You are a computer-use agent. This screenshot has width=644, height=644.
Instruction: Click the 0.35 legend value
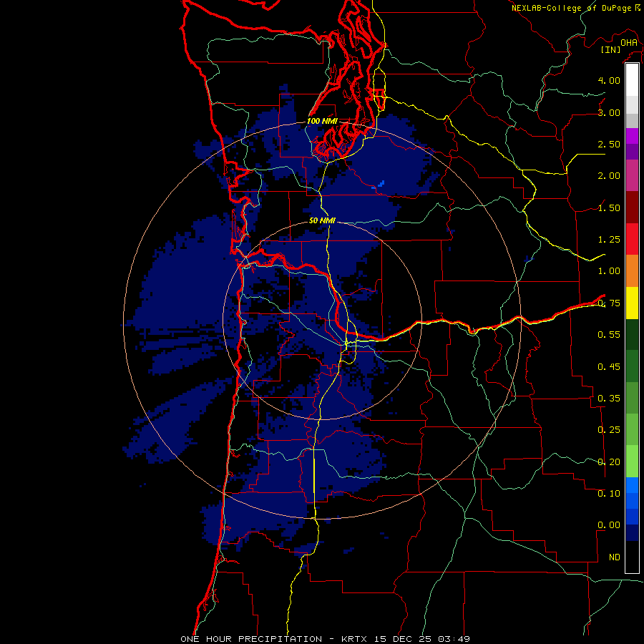[x=609, y=399]
